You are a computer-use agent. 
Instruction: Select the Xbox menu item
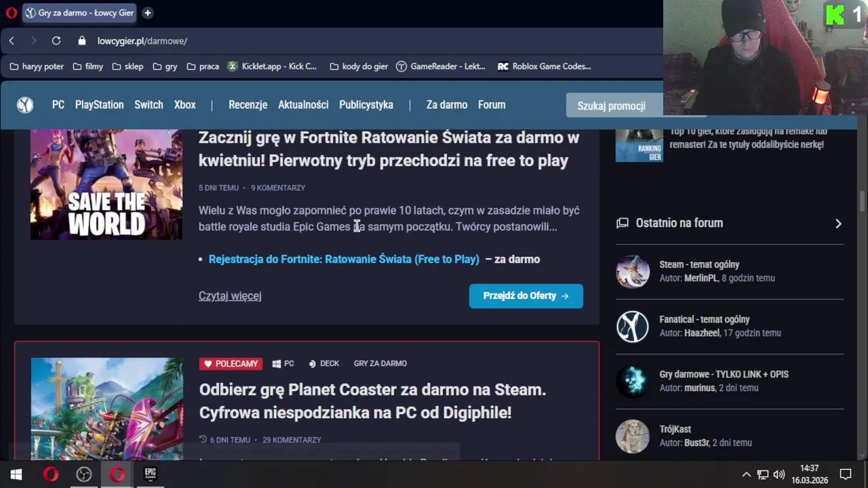[184, 105]
